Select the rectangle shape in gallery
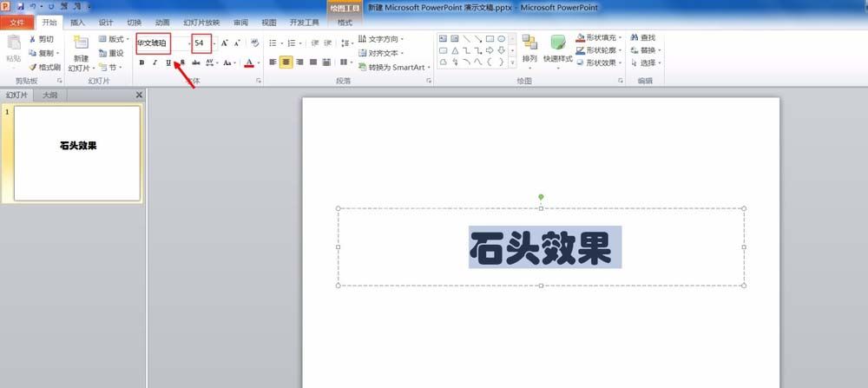The height and width of the screenshot is (388, 868). (490, 39)
